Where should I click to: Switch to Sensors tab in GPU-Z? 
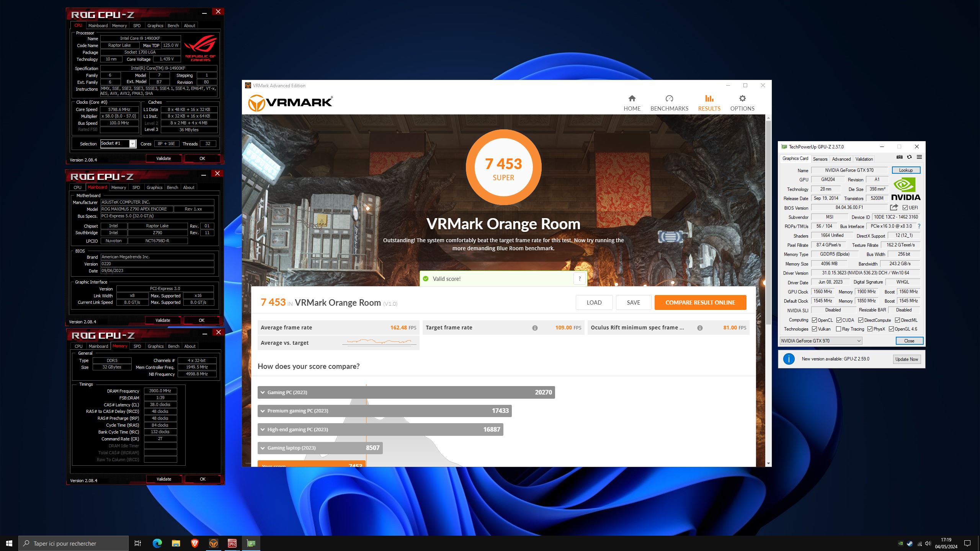pyautogui.click(x=820, y=159)
